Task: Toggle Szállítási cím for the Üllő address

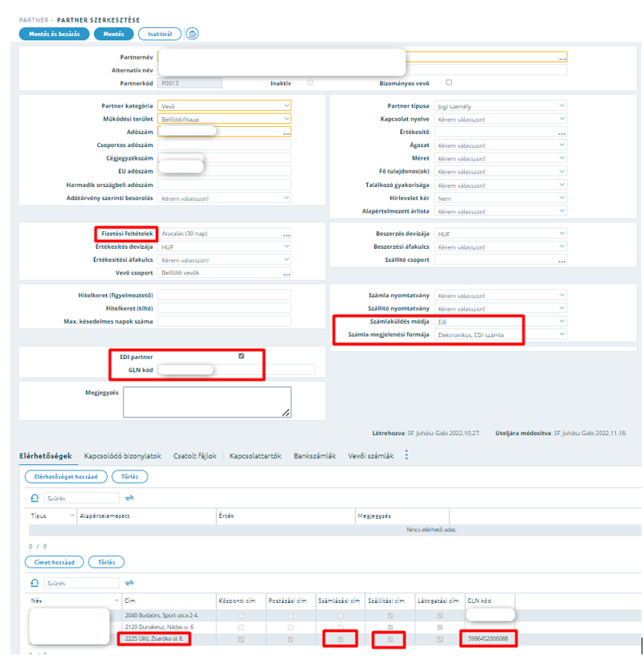Action: point(390,639)
